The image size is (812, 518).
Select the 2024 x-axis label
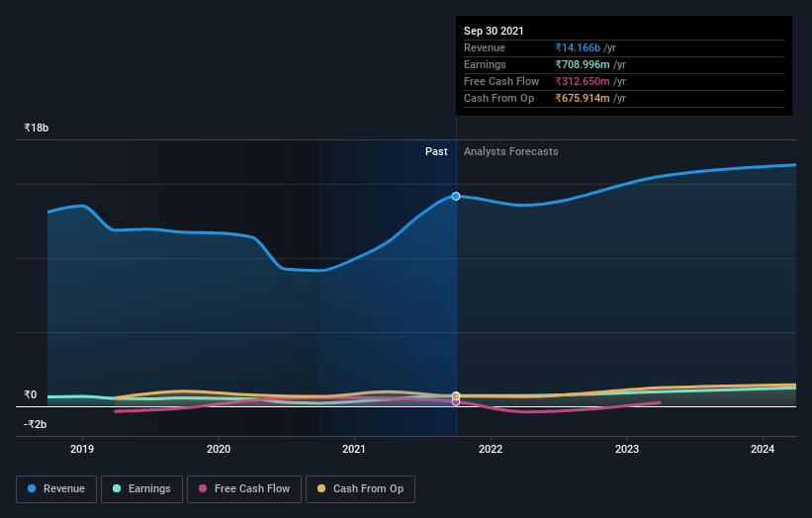click(763, 449)
